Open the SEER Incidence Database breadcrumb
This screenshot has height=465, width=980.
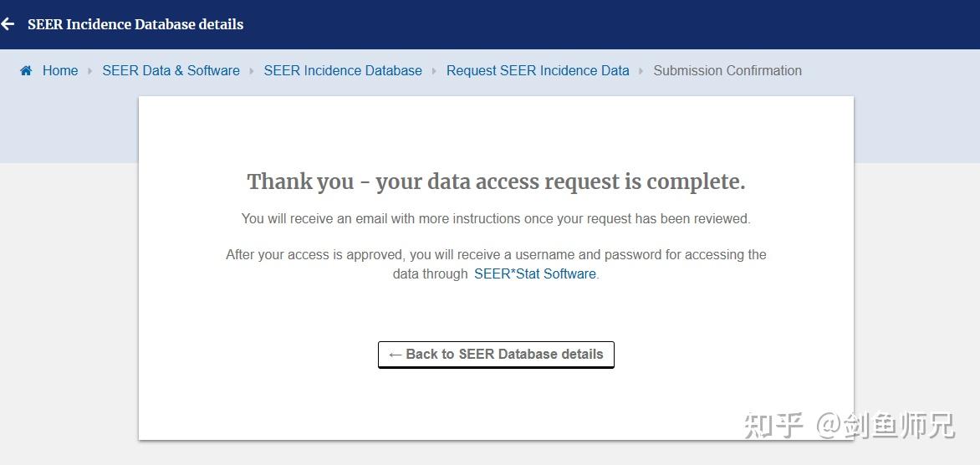(x=343, y=71)
